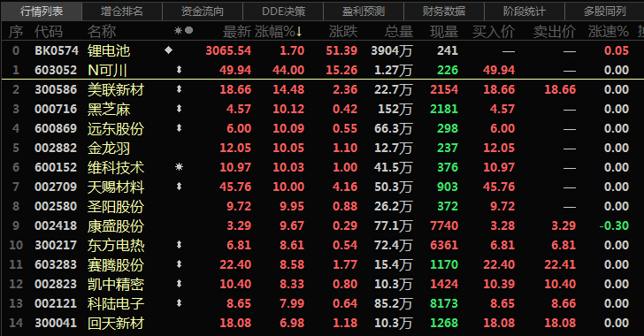This screenshot has width=644, height=336.
Task: Click the info marker beside 凯中精密
Action: pos(179,284)
